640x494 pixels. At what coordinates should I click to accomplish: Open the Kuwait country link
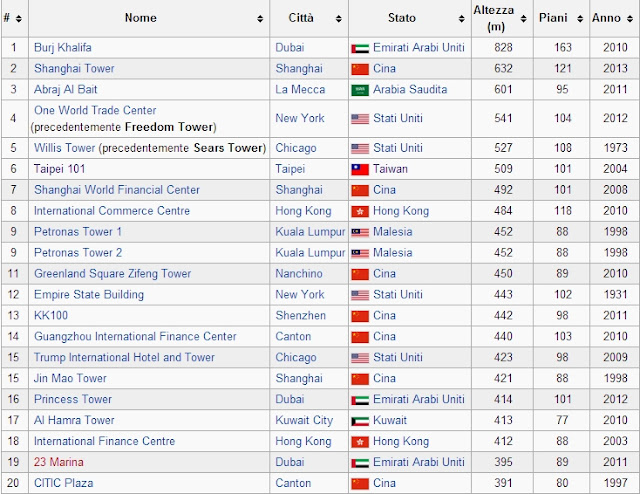[x=390, y=421]
